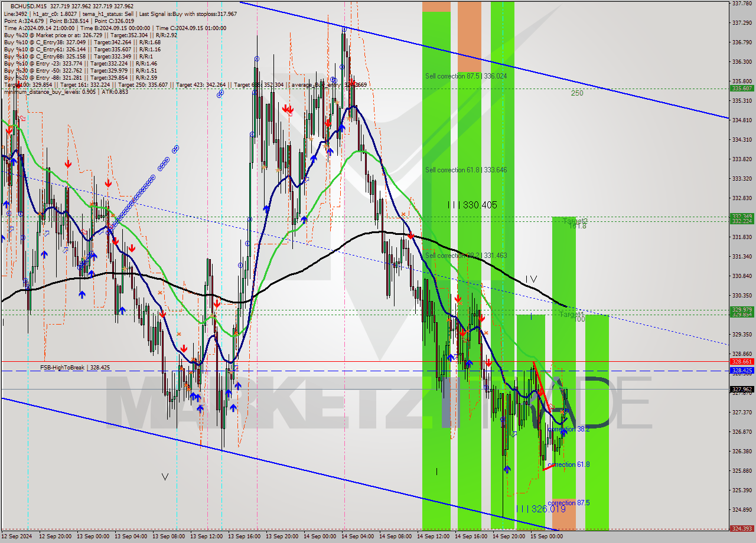Select the FSB-HighToBreak 328.425 label
This screenshot has height=543, width=756.
click(x=75, y=368)
